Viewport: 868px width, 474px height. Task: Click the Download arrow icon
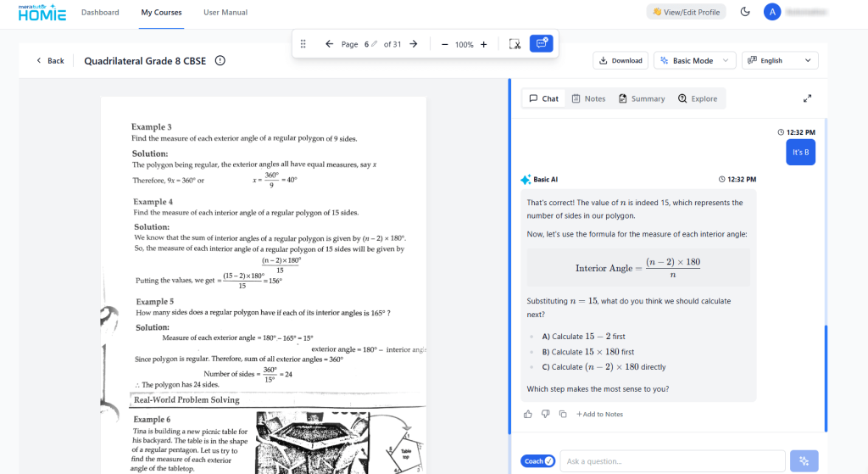click(604, 60)
